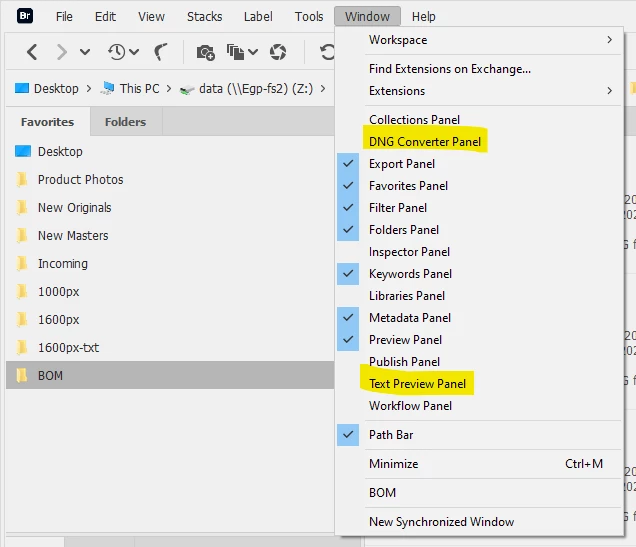The image size is (636, 547).
Task: Expand chevron after This PC in path bar
Action: point(169,88)
